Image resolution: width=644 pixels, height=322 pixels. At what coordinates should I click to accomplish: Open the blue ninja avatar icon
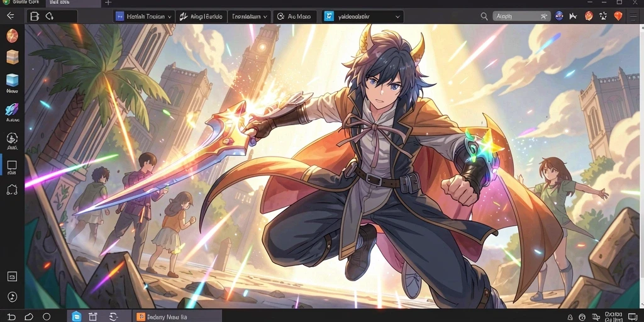558,16
